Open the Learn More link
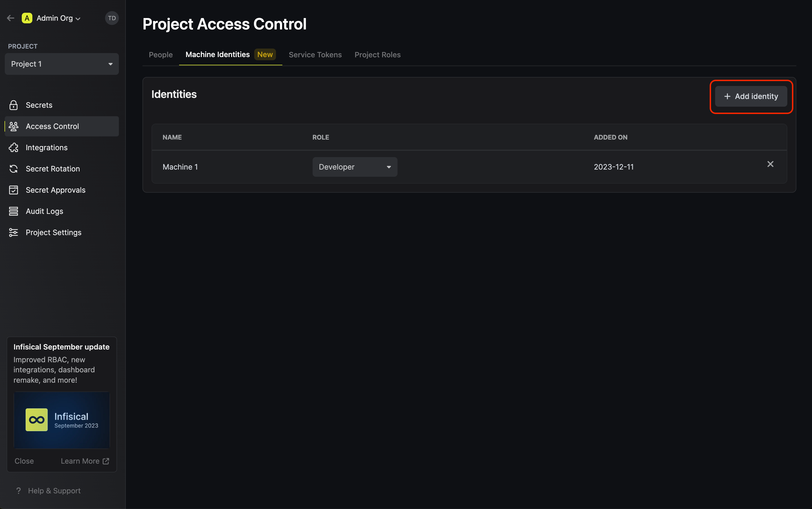The image size is (812, 509). [x=85, y=461]
